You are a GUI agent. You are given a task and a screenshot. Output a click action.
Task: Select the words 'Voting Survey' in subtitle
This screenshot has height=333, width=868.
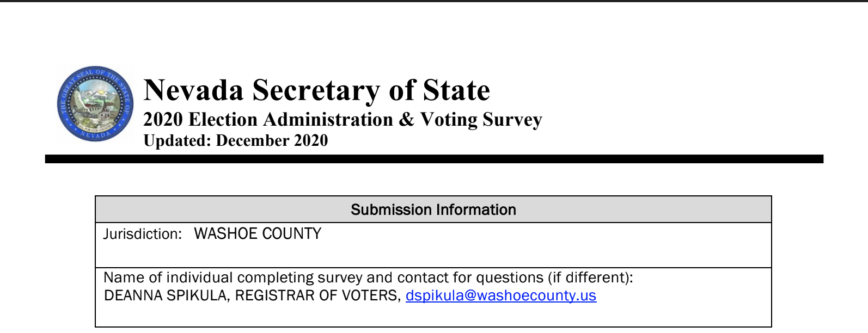(x=481, y=120)
